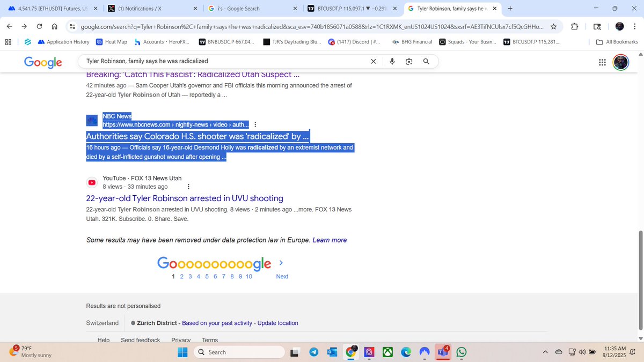Open the weather widget showing 79°F
644x362 pixels.
click(x=31, y=352)
